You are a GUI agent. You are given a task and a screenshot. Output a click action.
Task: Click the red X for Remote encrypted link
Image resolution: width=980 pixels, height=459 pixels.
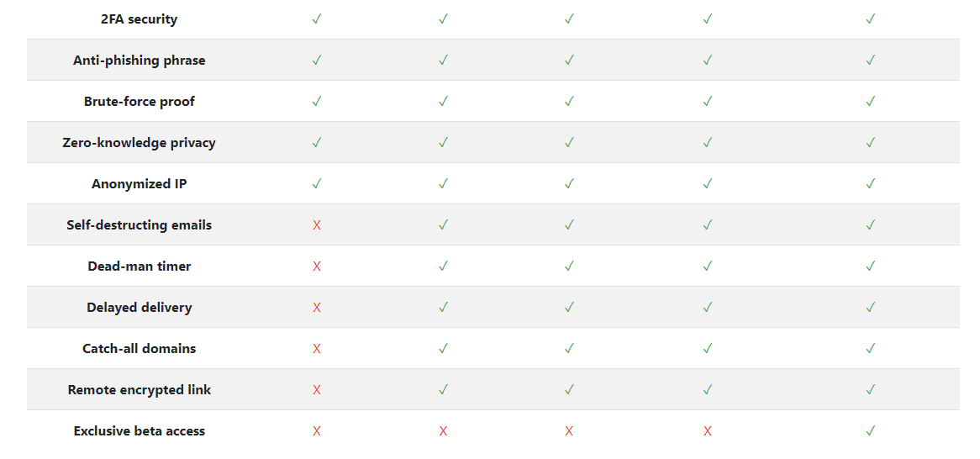tap(317, 390)
